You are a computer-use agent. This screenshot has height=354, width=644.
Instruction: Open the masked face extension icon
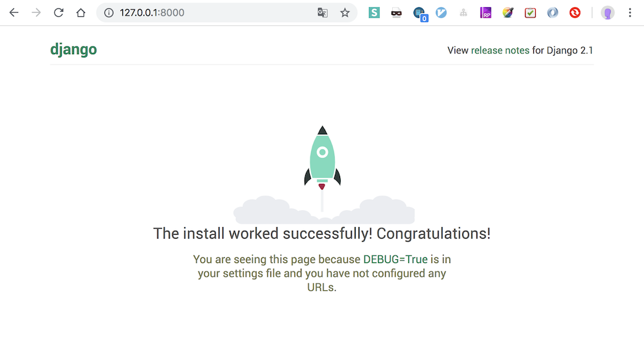[396, 13]
